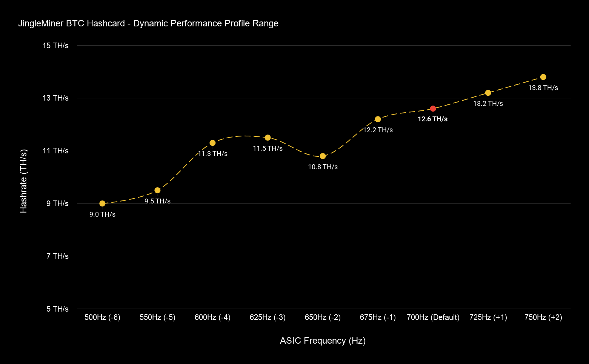Click the '11.3 TH/s' data label

(212, 154)
